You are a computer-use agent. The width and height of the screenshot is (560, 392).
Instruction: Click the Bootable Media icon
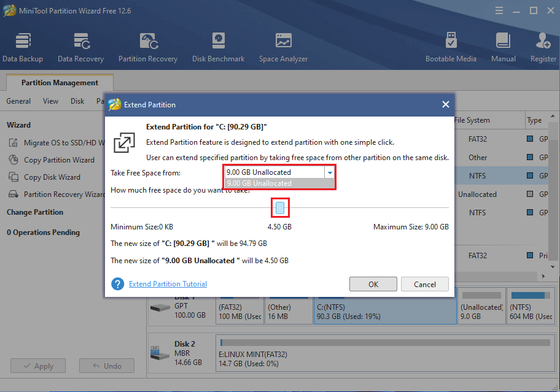pos(451,40)
